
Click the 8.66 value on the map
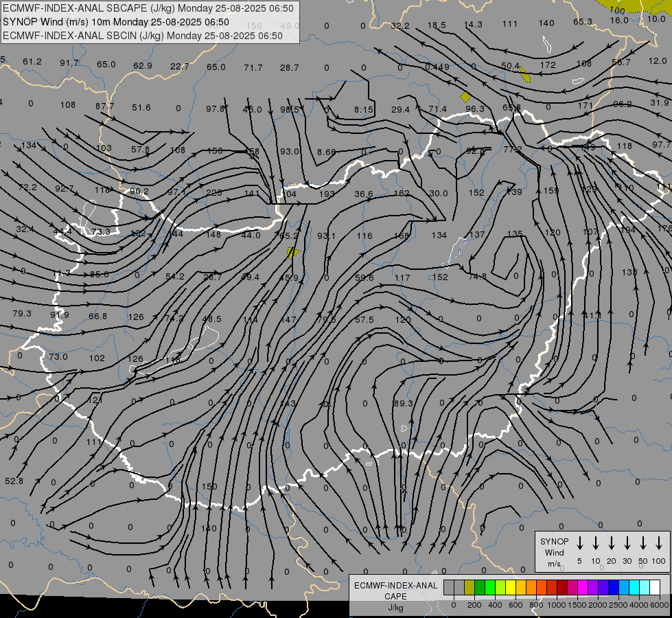(326, 152)
